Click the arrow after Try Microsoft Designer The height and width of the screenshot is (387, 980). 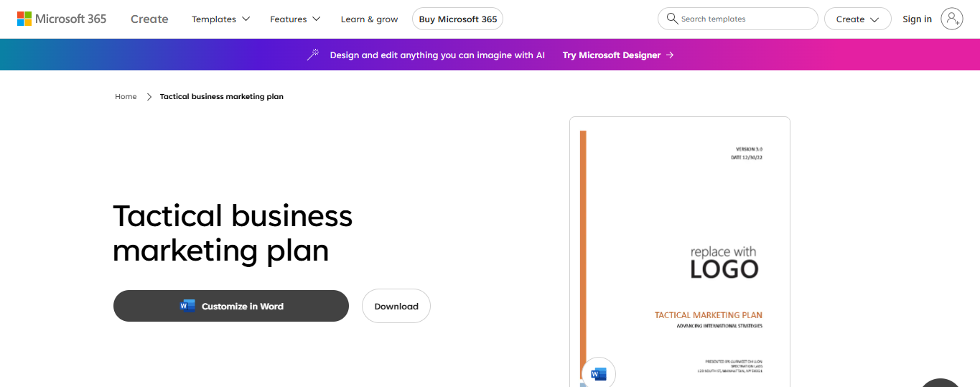point(670,55)
